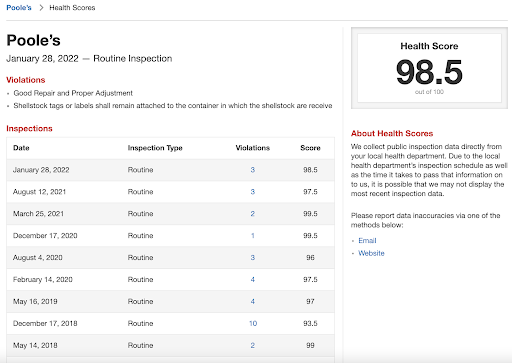Click Routine type in the August 4, 2020 row

(x=140, y=258)
